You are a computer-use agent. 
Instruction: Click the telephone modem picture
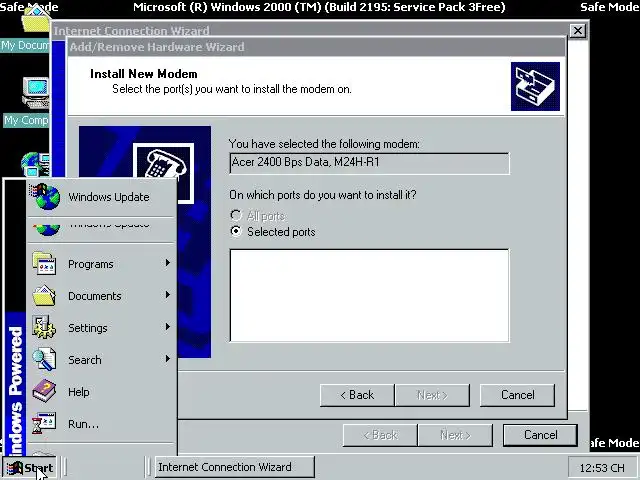click(x=164, y=165)
